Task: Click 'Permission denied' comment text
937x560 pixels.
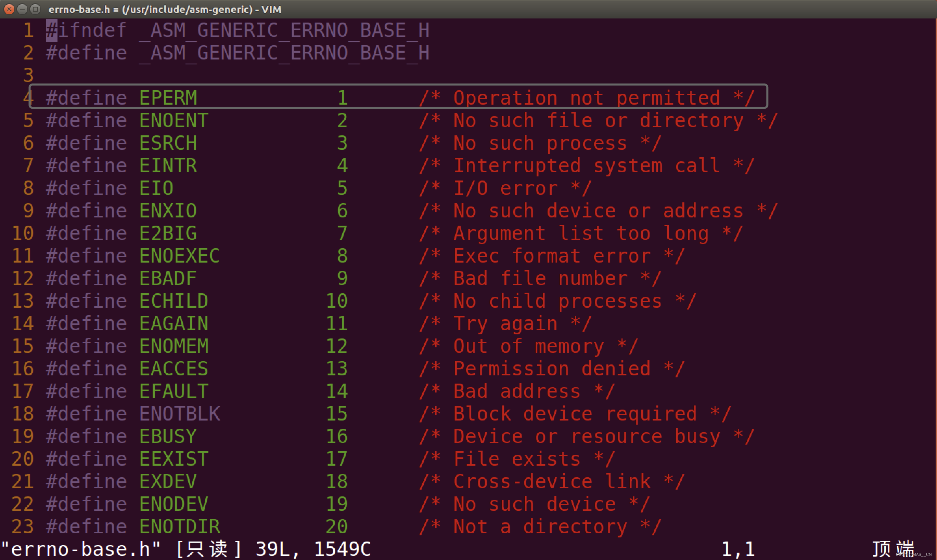Action: (x=552, y=369)
